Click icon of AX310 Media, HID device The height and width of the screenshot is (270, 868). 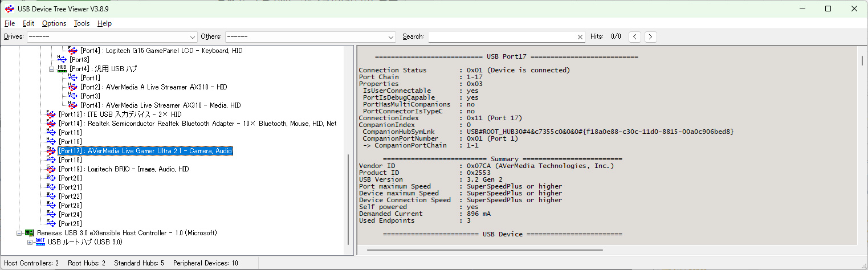coord(72,105)
